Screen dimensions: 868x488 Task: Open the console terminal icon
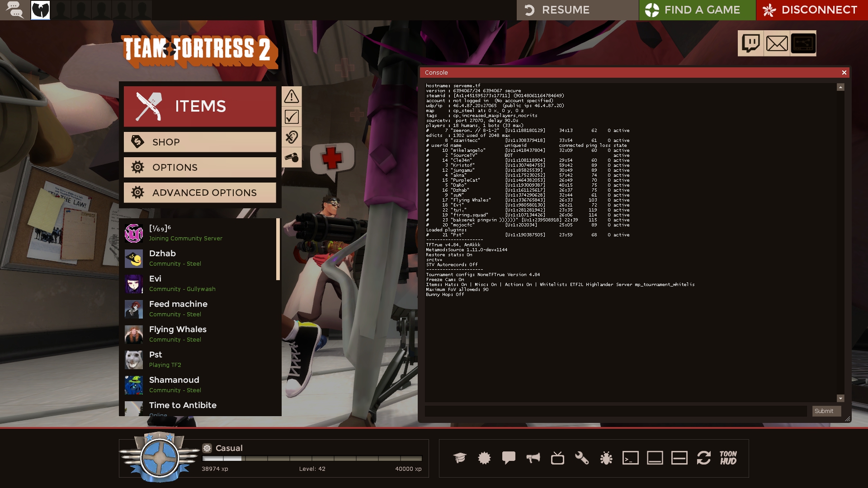tap(630, 458)
